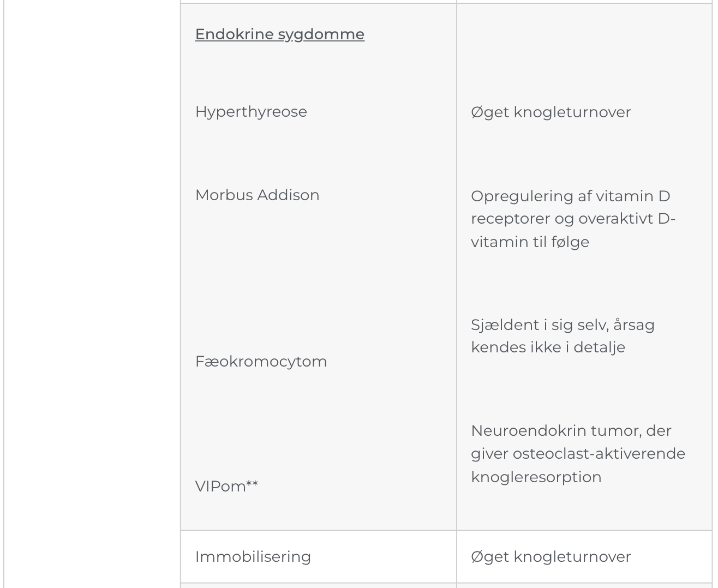Click the Opregulering af vitamin D text
The image size is (718, 588).
click(x=570, y=196)
